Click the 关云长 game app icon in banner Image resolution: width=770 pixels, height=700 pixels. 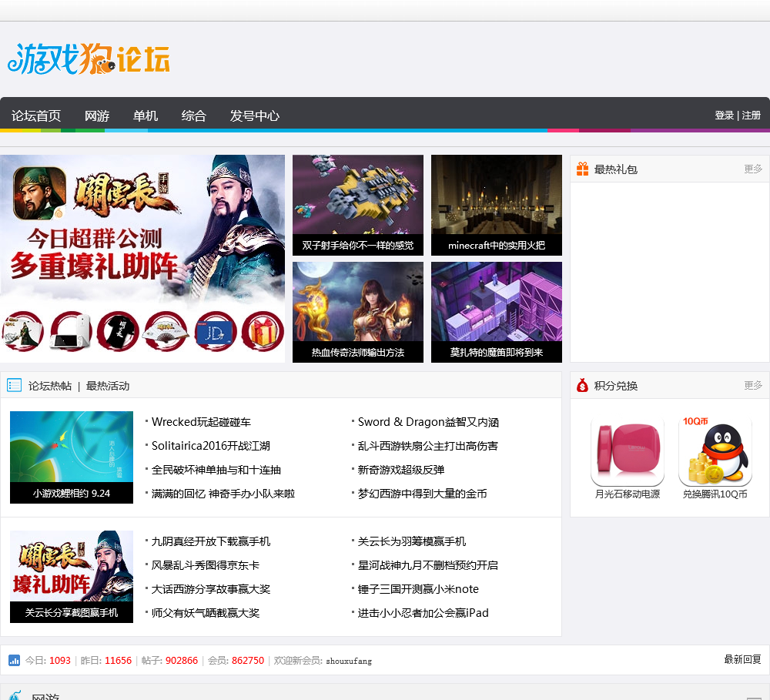(40, 193)
